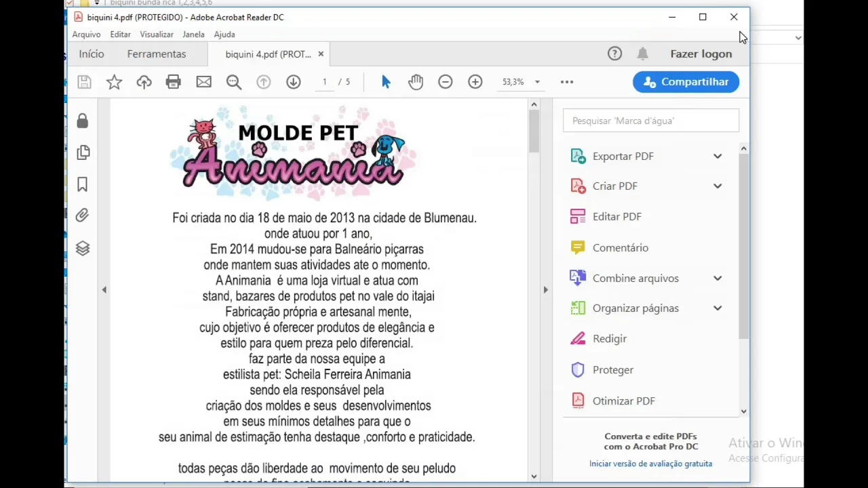Viewport: 868px width, 488px height.
Task: Open Combine arquivos tool
Action: pos(635,279)
